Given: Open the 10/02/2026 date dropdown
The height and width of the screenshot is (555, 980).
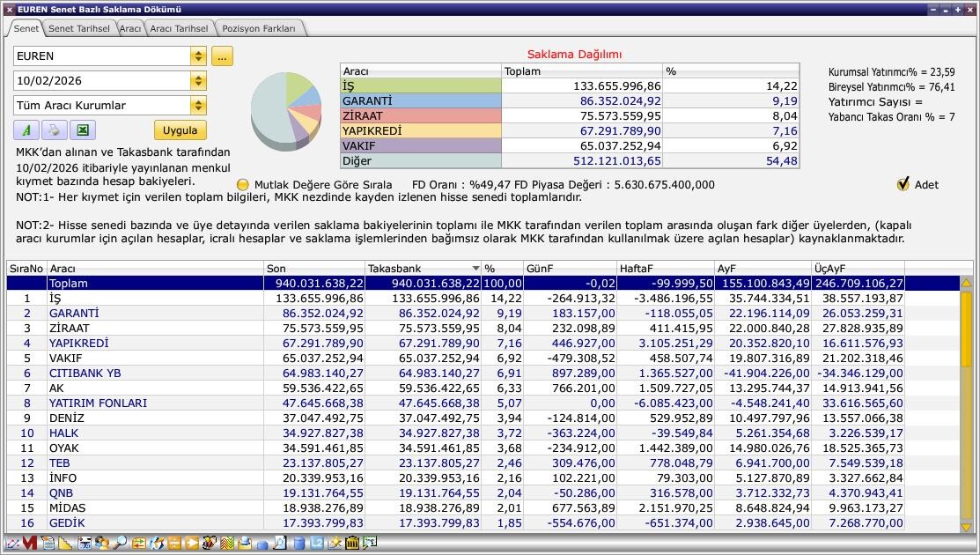Looking at the screenshot, I should pos(198,81).
